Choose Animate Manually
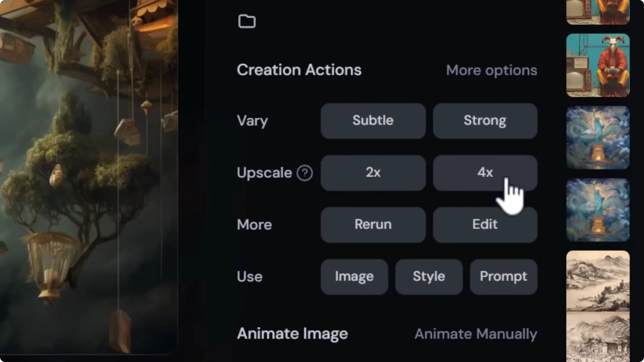The width and height of the screenshot is (644, 362). coord(476,334)
